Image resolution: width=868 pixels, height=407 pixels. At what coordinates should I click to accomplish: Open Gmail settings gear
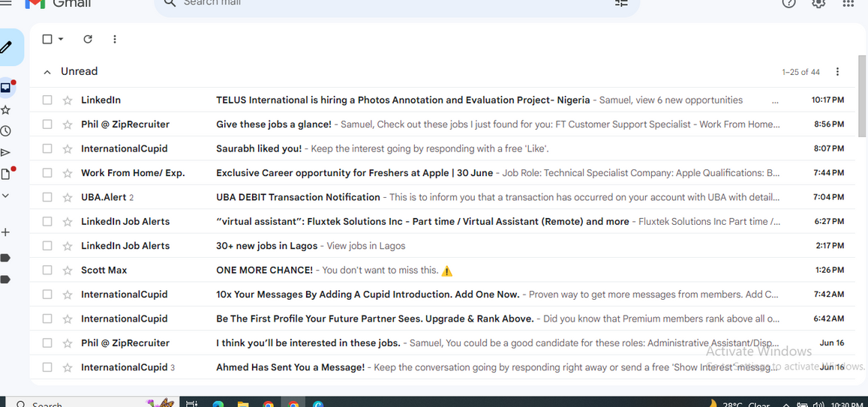(x=818, y=3)
